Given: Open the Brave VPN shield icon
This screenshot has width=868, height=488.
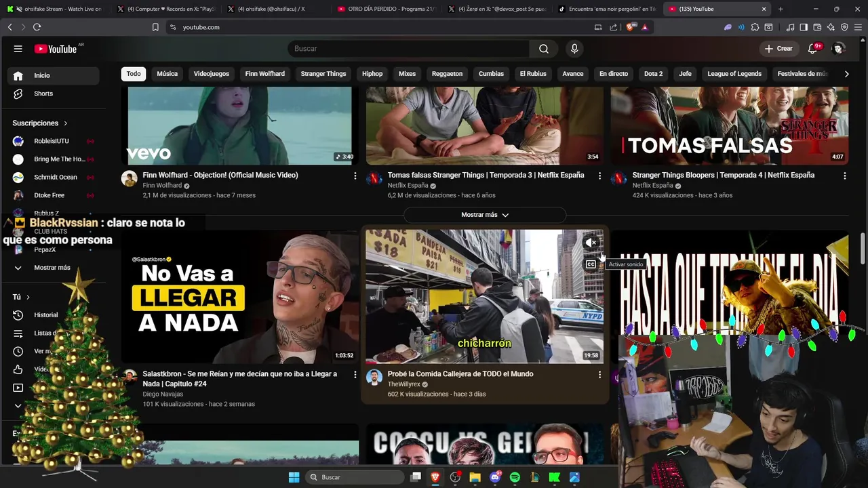Looking at the screenshot, I should click(x=844, y=27).
